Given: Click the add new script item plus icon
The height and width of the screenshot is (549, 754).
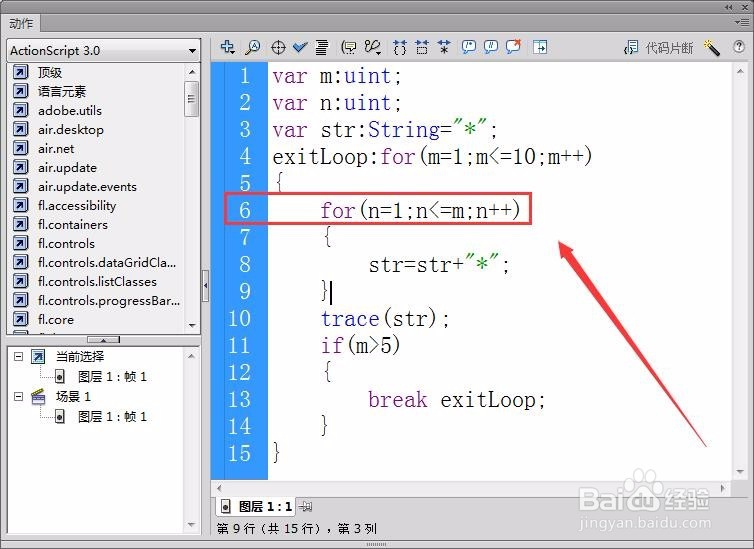Looking at the screenshot, I should point(227,47).
